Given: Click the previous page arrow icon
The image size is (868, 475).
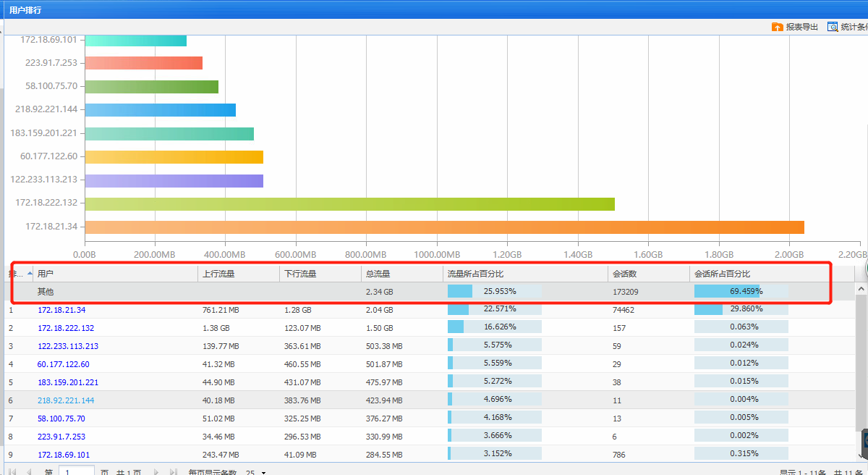Looking at the screenshot, I should pos(29,472).
